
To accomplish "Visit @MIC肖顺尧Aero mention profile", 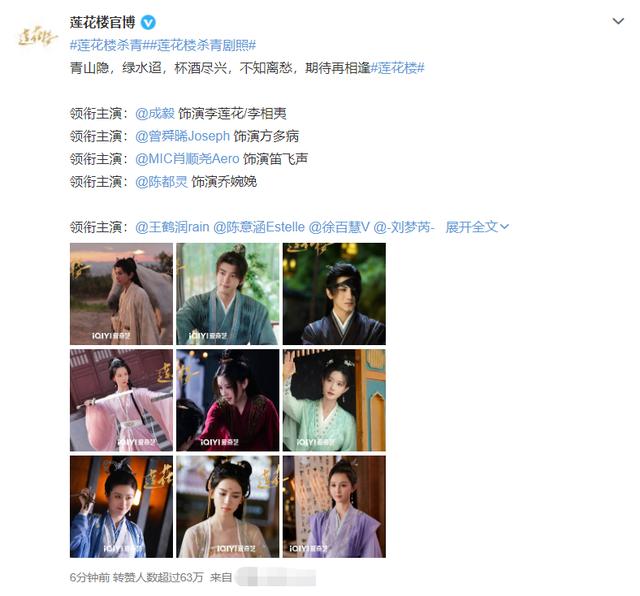I will pos(187,158).
